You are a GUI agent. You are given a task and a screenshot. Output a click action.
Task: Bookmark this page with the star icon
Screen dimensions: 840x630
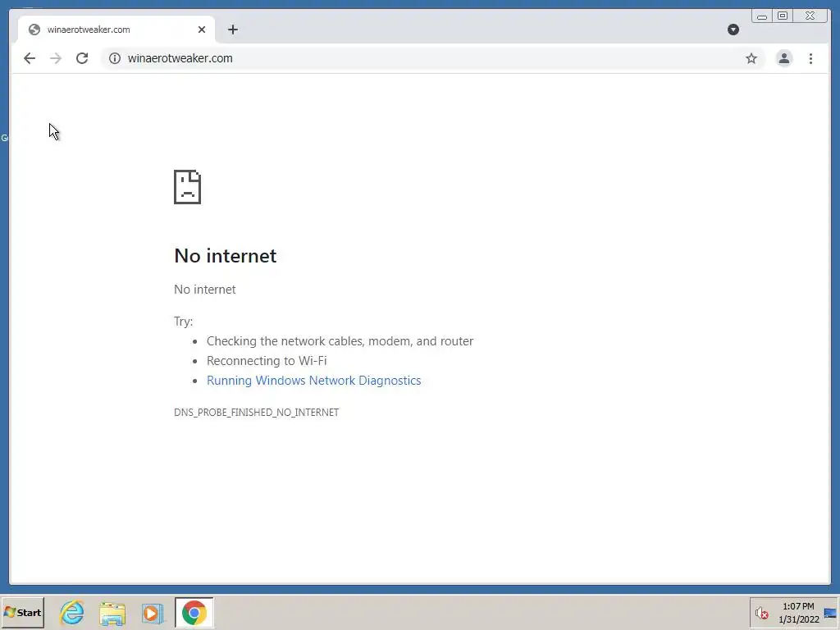(751, 58)
